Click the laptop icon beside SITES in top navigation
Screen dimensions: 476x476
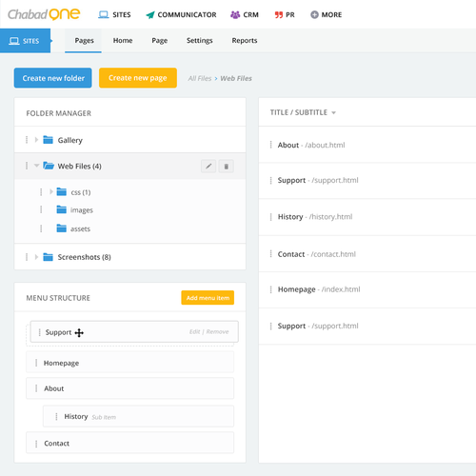(104, 14)
